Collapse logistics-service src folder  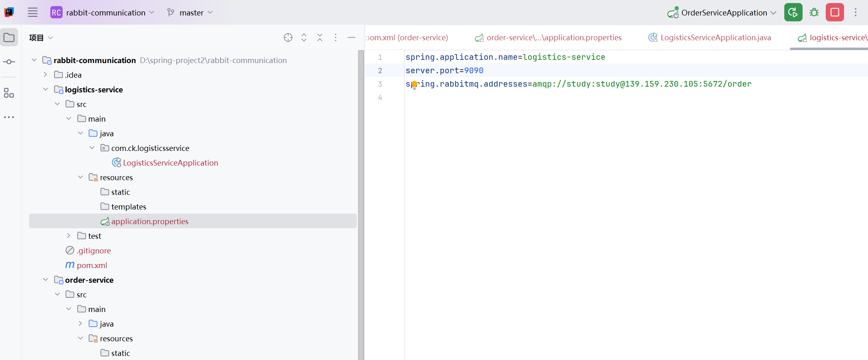57,104
